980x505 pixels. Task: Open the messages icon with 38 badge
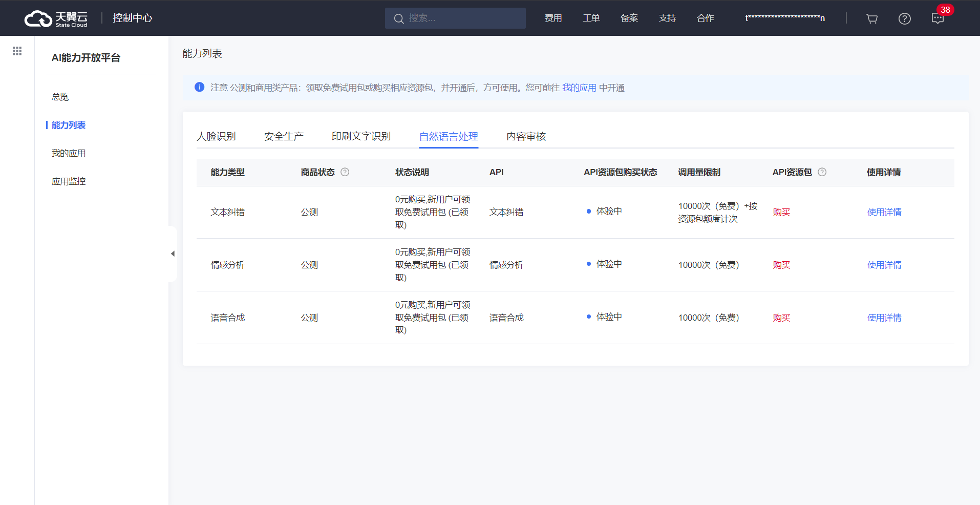pyautogui.click(x=938, y=18)
